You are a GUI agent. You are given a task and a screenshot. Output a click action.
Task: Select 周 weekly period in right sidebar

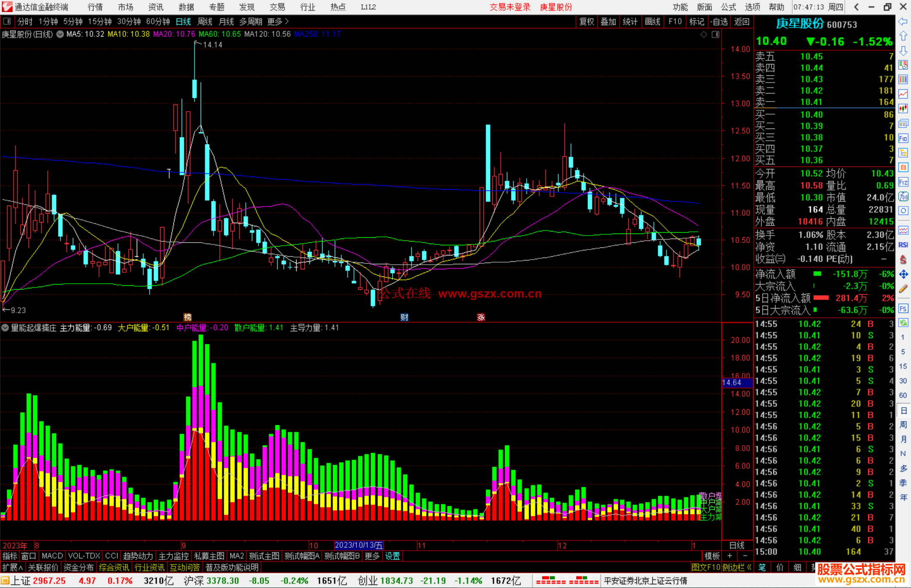pyautogui.click(x=903, y=425)
